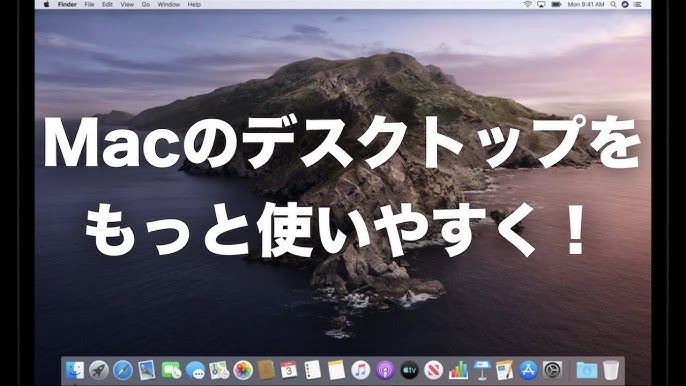Screen dimensions: 686x386
Task: Open Notes from the Dock
Action: (x=336, y=371)
